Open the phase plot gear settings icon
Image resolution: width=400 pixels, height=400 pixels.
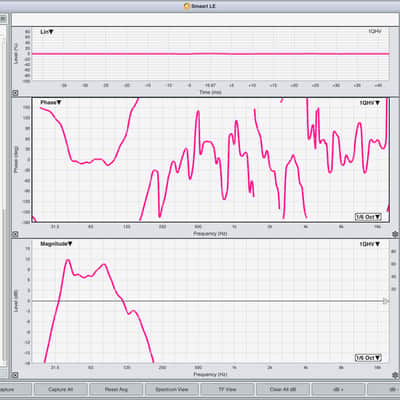pos(395,234)
